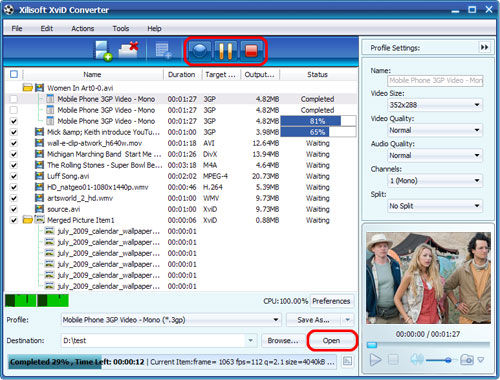Check the first completed 3GP Mono profile box
Screen dimensions: 500x380
pyautogui.click(x=14, y=99)
